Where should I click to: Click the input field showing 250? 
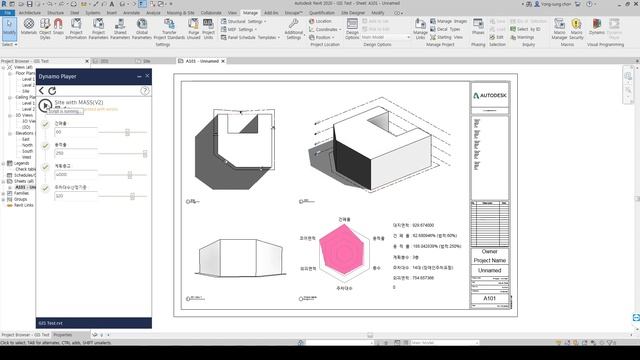76,153
